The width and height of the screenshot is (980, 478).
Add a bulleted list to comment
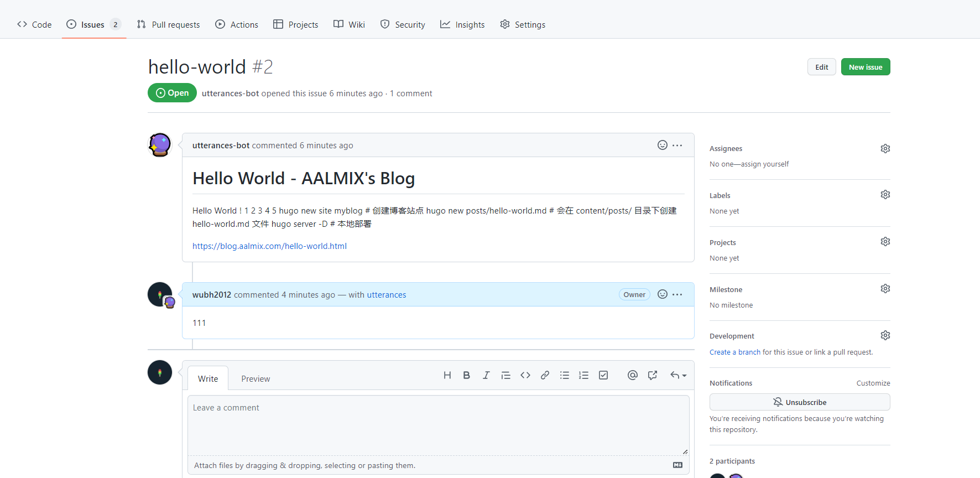pos(564,375)
